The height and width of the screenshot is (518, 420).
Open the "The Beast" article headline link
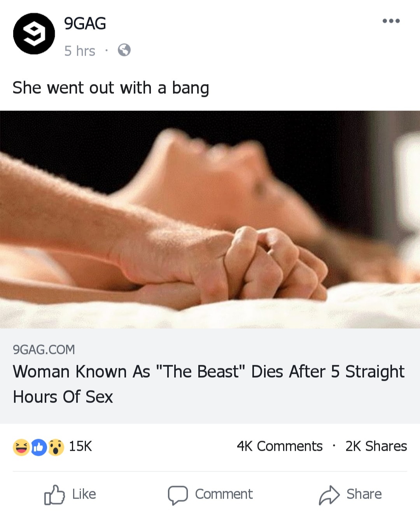click(209, 384)
